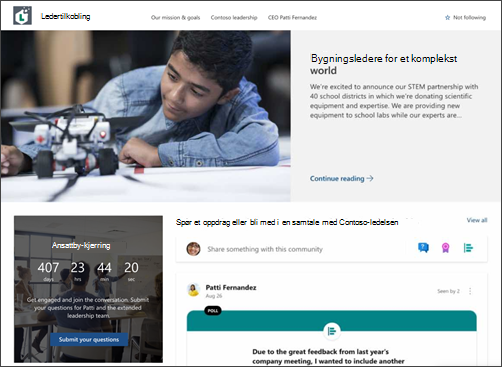Click the Ledertilkobling site logo icon
This screenshot has height=367, width=502.
22,15
